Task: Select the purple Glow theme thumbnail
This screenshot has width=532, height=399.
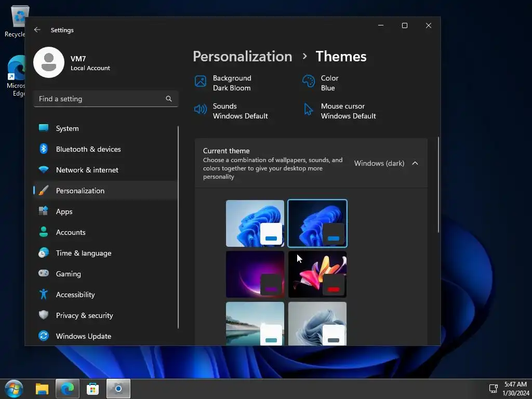Action: (255, 274)
